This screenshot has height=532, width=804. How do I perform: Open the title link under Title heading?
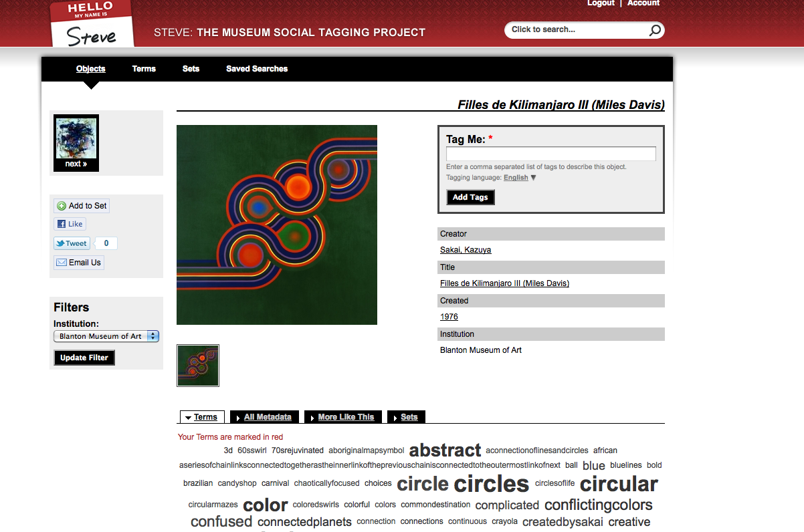tap(504, 283)
